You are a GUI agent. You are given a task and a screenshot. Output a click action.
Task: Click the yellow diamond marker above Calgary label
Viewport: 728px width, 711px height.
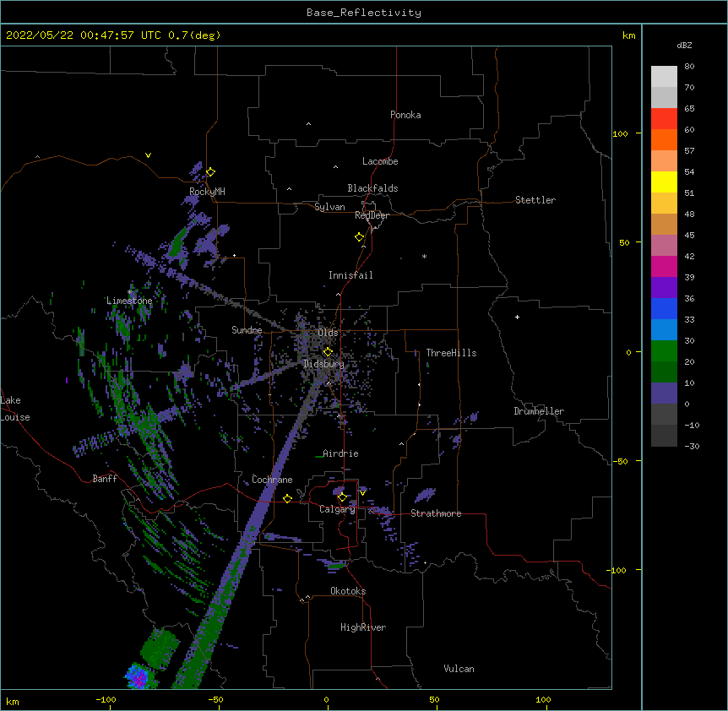click(342, 497)
